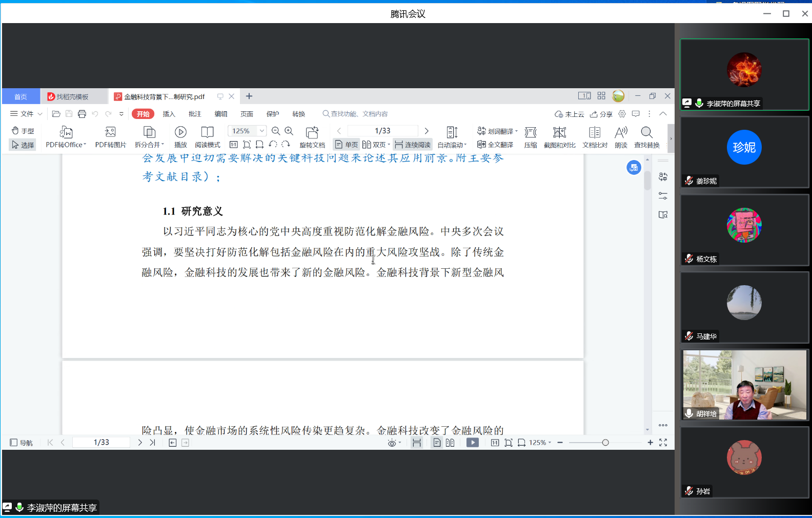The image size is (812, 518).
Task: Open 查找替换 find and replace
Action: 646,132
